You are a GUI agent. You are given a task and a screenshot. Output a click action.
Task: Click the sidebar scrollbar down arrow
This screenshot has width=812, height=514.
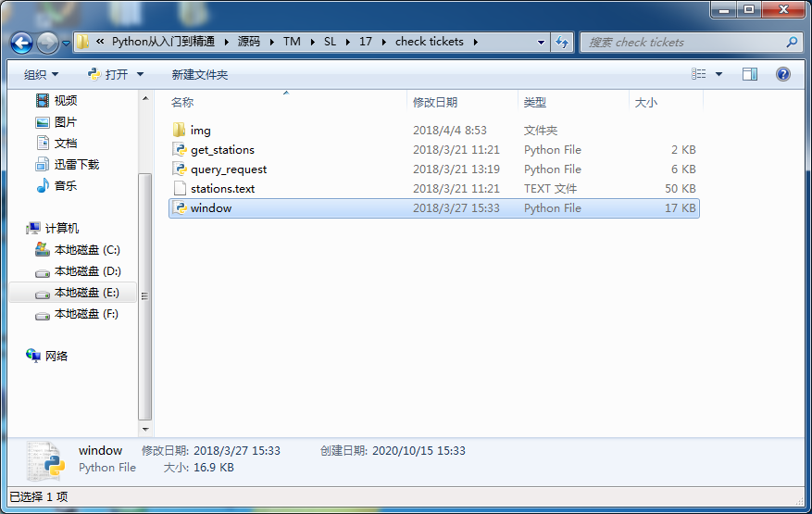coord(145,429)
